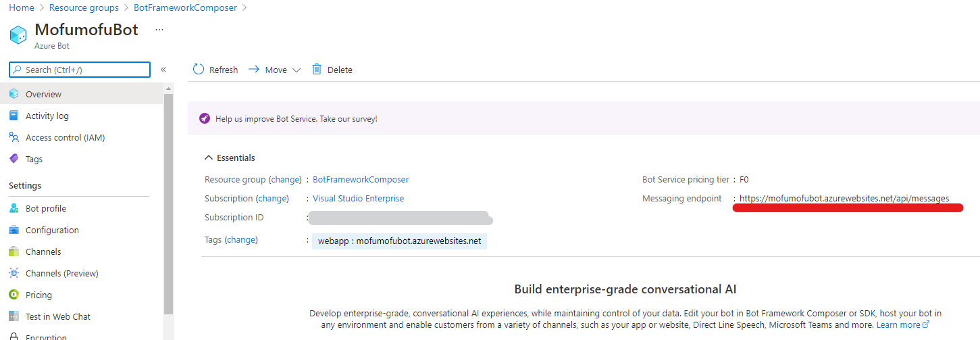The height and width of the screenshot is (340, 980).
Task: Click the Channels icon
Action: (14, 251)
